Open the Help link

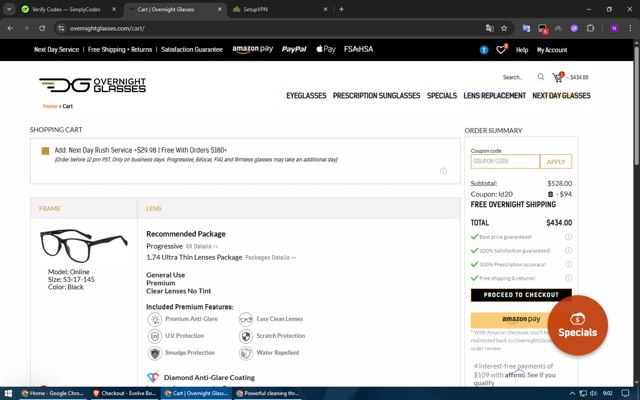point(522,50)
